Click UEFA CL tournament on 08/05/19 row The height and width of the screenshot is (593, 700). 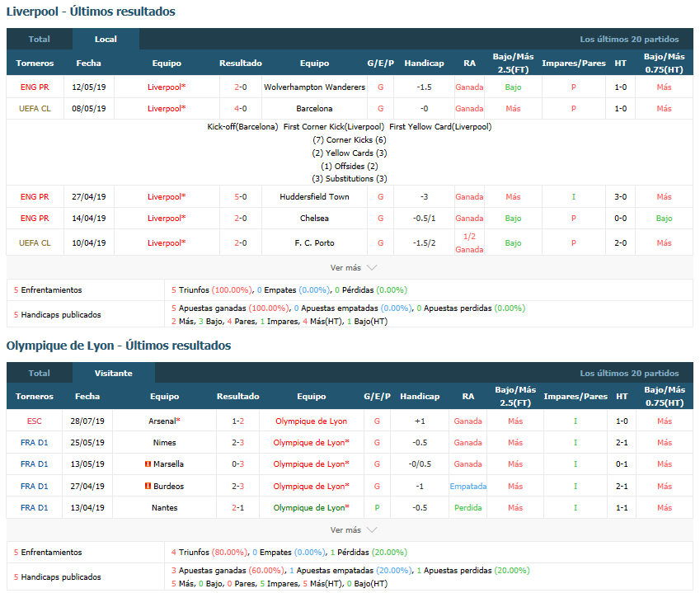point(35,109)
